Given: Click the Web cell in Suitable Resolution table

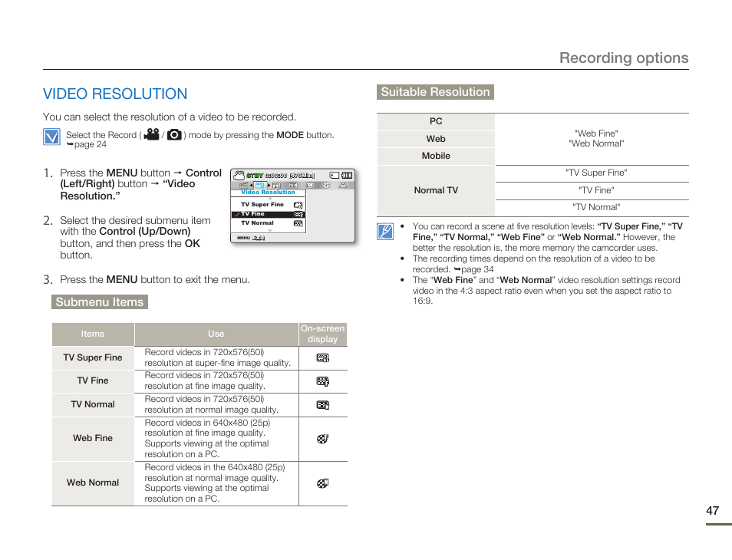Looking at the screenshot, I should coord(436,139).
